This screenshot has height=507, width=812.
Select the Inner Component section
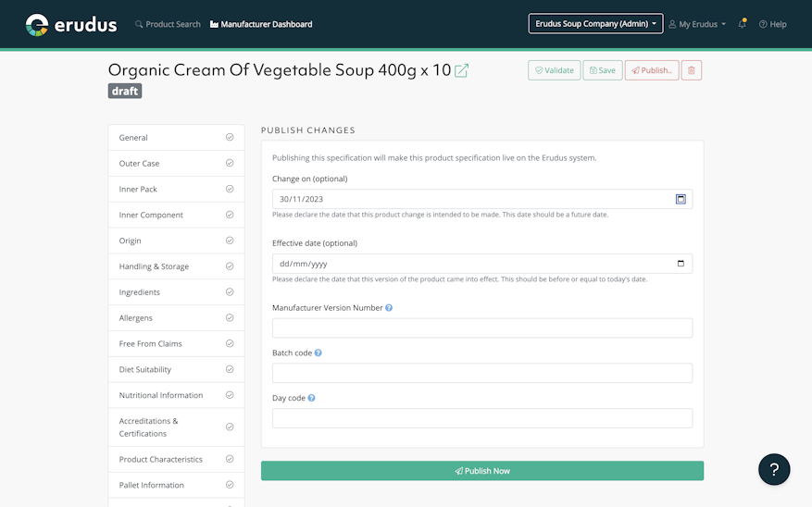click(x=176, y=216)
